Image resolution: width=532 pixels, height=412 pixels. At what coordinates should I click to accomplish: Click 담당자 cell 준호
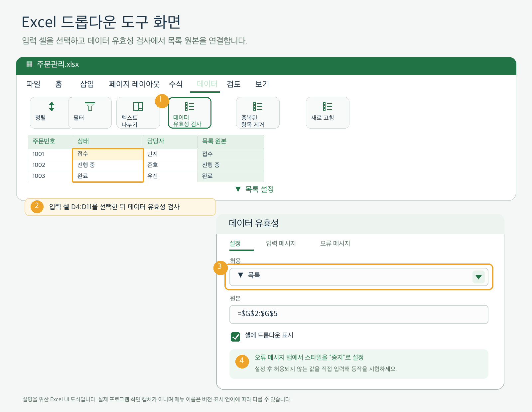pyautogui.click(x=170, y=165)
